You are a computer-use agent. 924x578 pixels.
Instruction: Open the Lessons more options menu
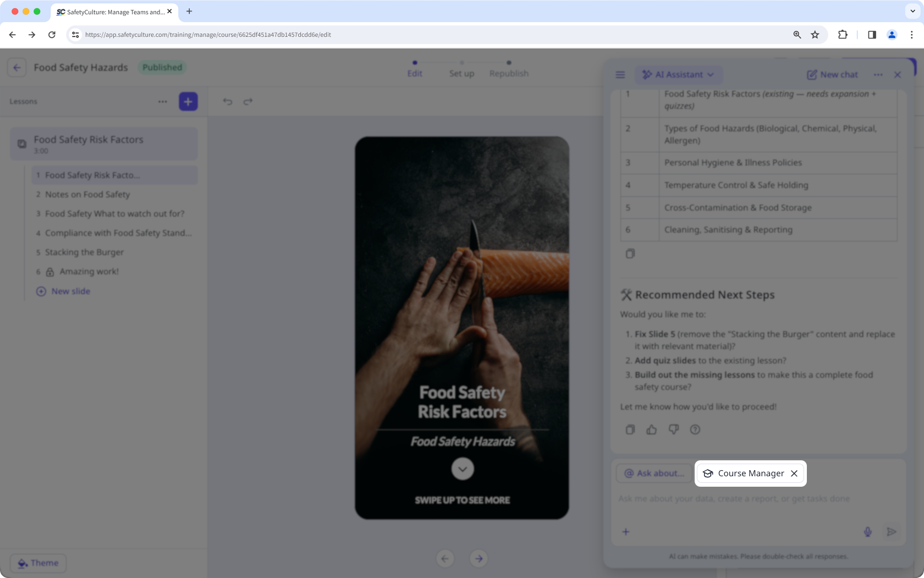click(163, 102)
